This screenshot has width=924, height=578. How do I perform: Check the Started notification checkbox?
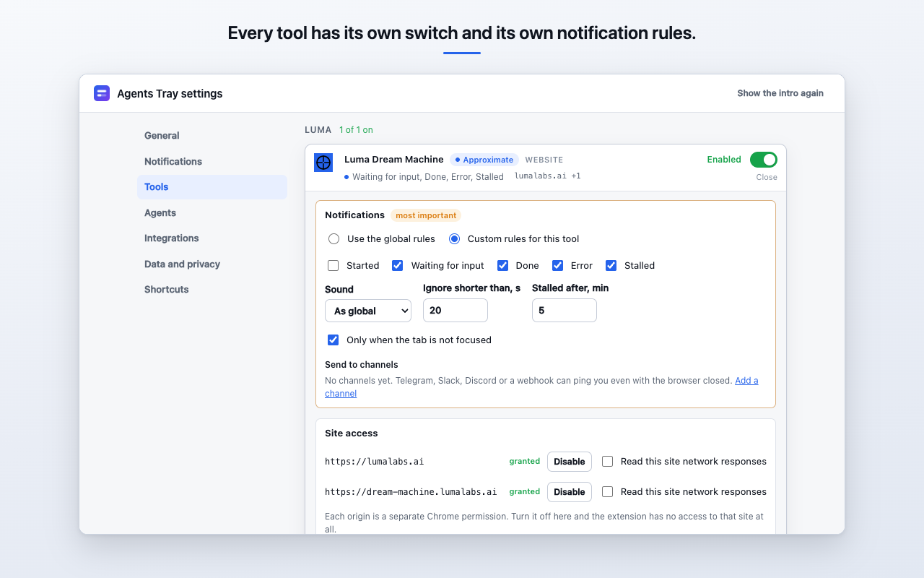(x=334, y=266)
